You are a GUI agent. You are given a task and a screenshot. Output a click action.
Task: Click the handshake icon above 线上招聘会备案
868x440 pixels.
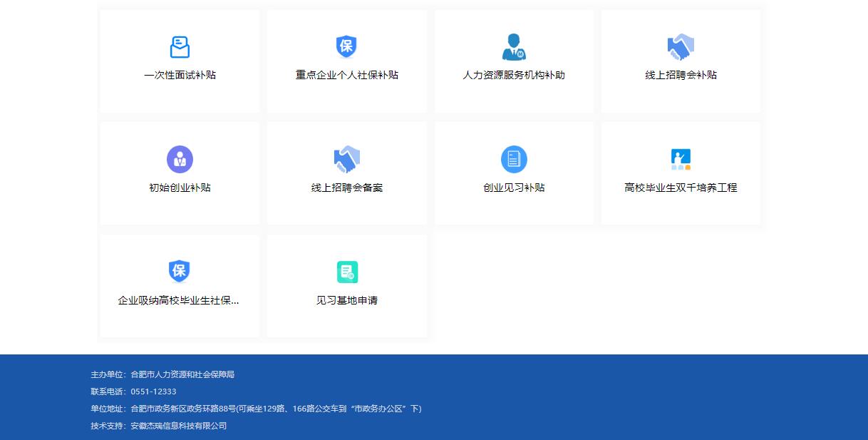[346, 159]
